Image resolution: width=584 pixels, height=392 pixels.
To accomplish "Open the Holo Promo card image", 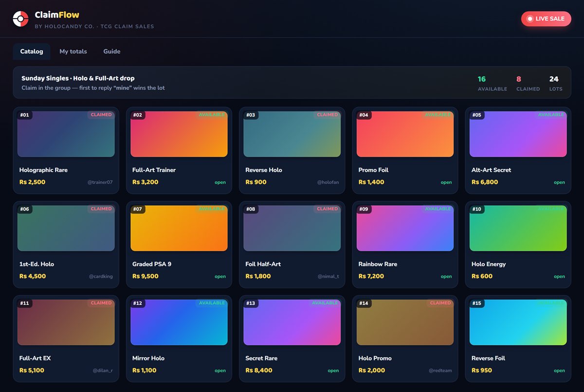I will pos(405,322).
